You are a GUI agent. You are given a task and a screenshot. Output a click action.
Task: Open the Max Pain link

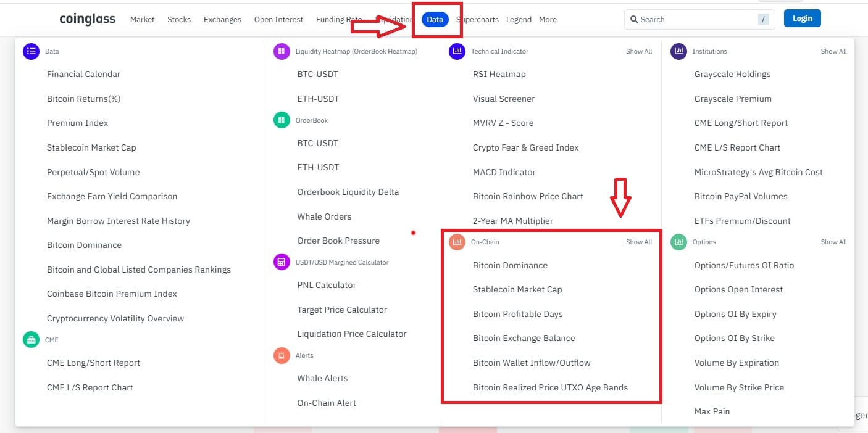pos(712,411)
